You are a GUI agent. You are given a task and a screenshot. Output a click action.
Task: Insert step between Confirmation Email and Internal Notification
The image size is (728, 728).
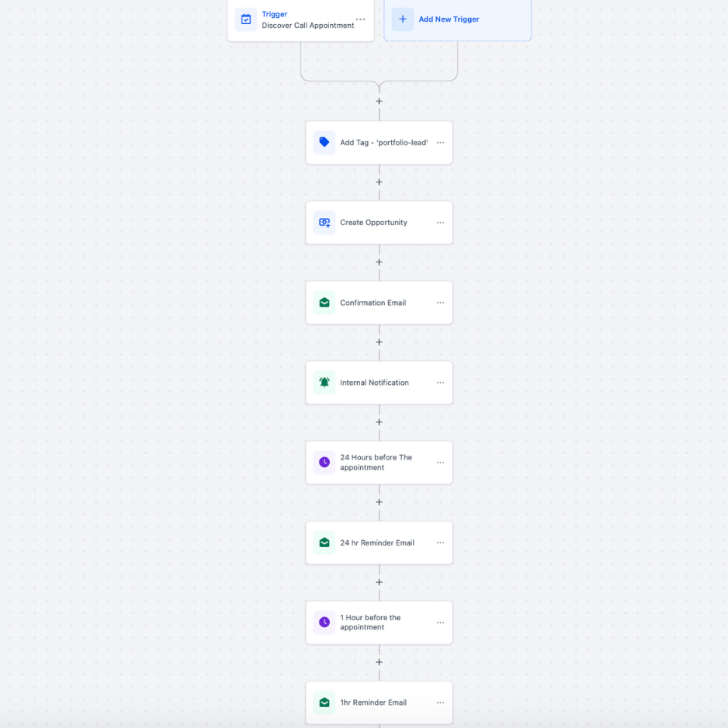coord(379,342)
